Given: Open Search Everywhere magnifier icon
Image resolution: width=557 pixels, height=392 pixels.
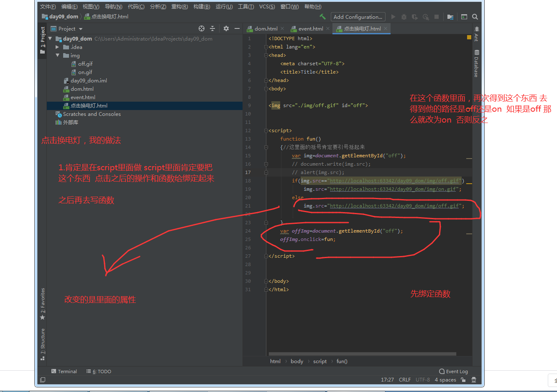Looking at the screenshot, I should 475,17.
